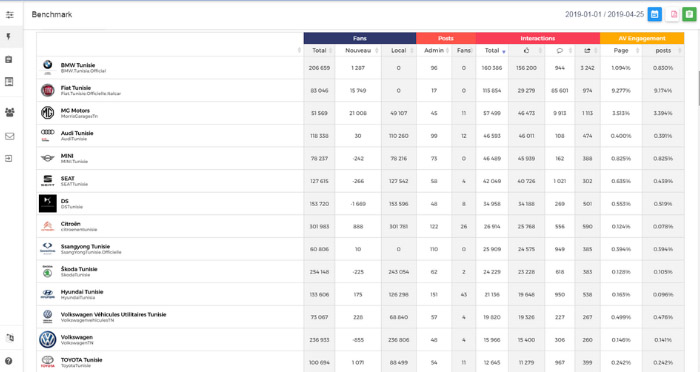Click the logout arrow sidebar icon
Image resolution: width=700 pixels, height=372 pixels.
(9, 159)
